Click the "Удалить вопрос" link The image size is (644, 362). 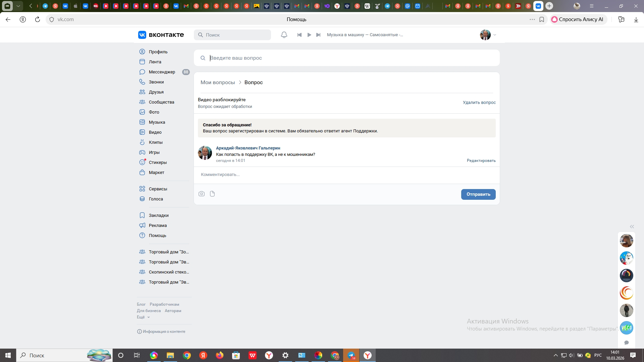(x=479, y=103)
